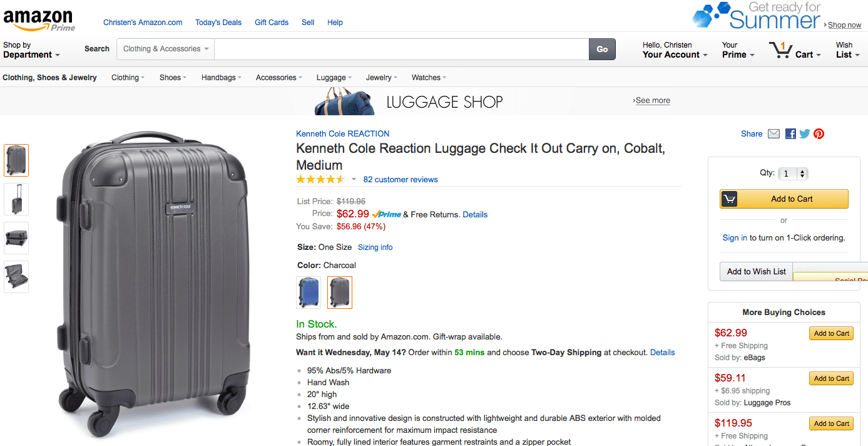868x446 pixels.
Task: Share on Pinterest icon
Action: tap(819, 133)
